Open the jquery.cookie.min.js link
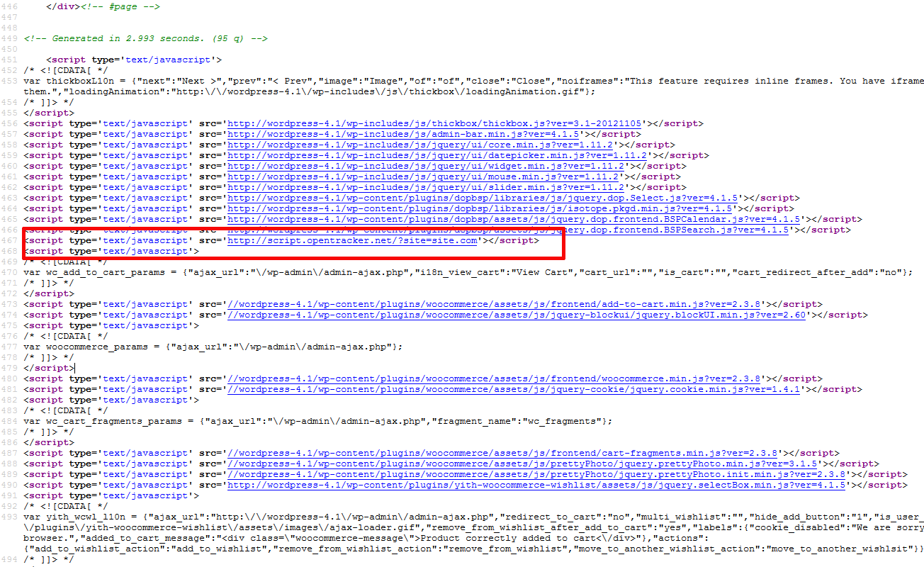This screenshot has width=924, height=567. click(x=513, y=389)
